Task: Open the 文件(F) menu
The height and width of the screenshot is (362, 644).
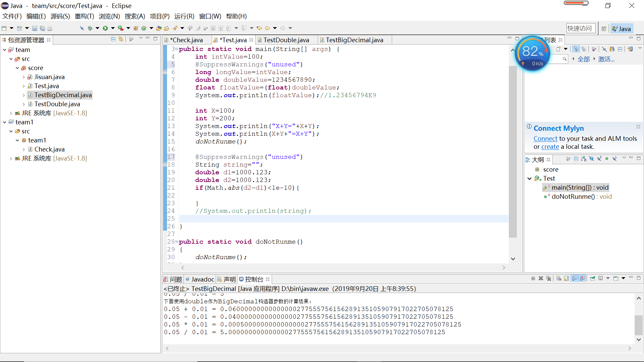Action: [x=12, y=16]
